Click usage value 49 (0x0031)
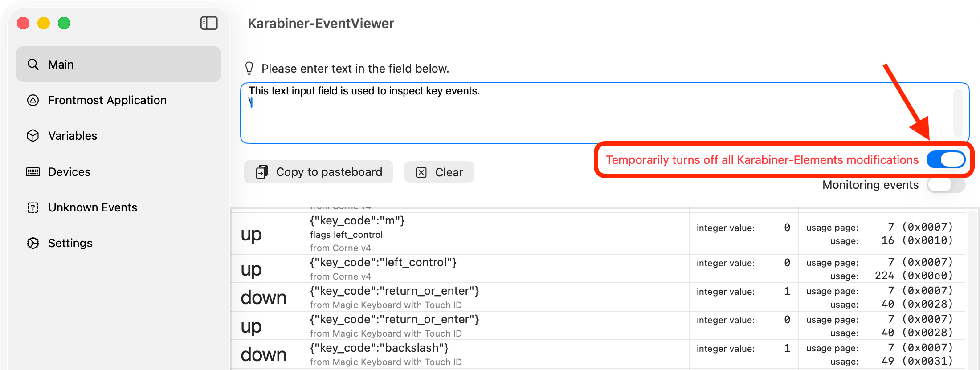The height and width of the screenshot is (370, 980). pyautogui.click(x=917, y=361)
